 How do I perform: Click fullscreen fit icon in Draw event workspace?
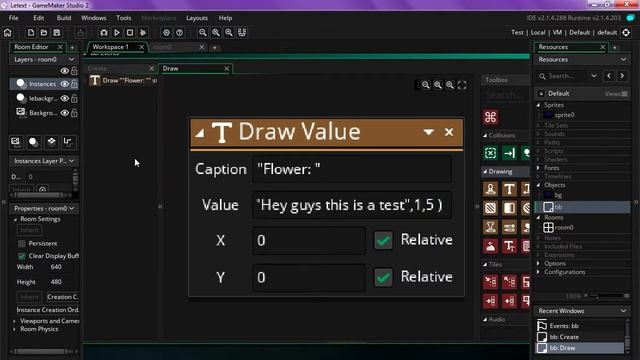[462, 85]
